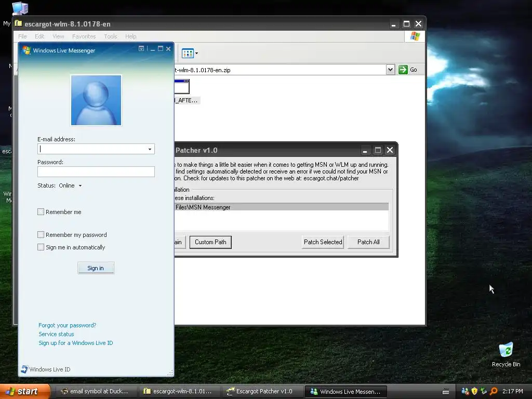Open the Status Online dropdown

pyautogui.click(x=80, y=185)
